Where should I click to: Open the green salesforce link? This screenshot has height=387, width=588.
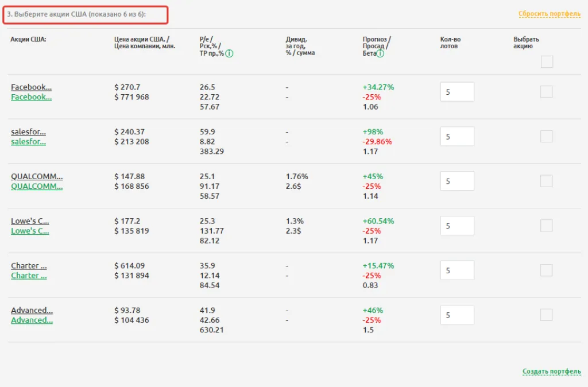point(28,142)
